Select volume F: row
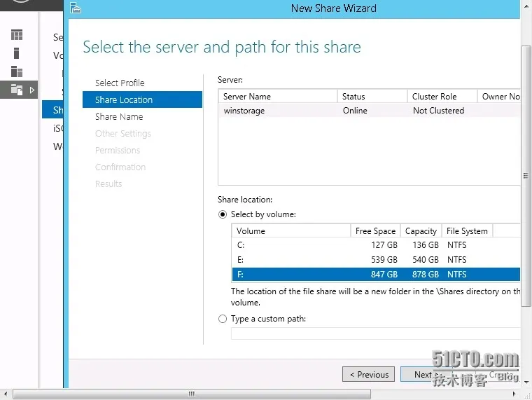This screenshot has height=400, width=532. (376, 275)
